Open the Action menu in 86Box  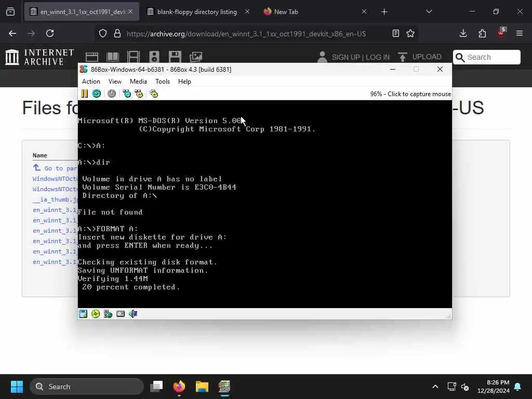coord(91,82)
